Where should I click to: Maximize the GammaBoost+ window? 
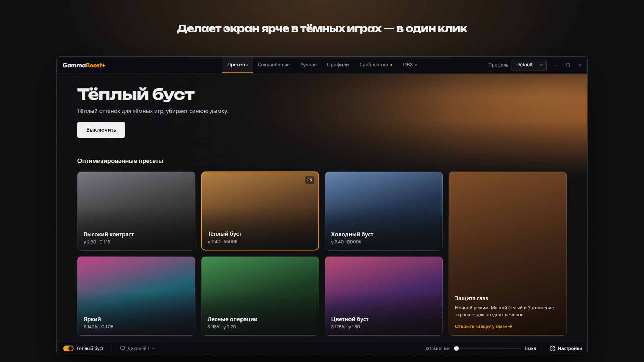568,65
